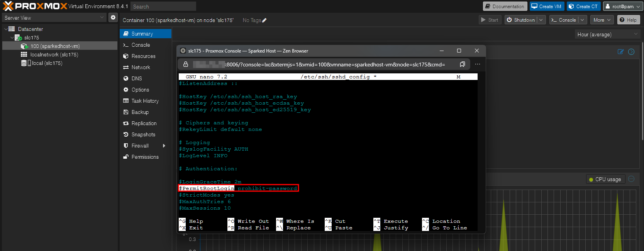Click the reader or picture-in-picture icon in the address bar
This screenshot has width=644, height=251.
coord(462,64)
